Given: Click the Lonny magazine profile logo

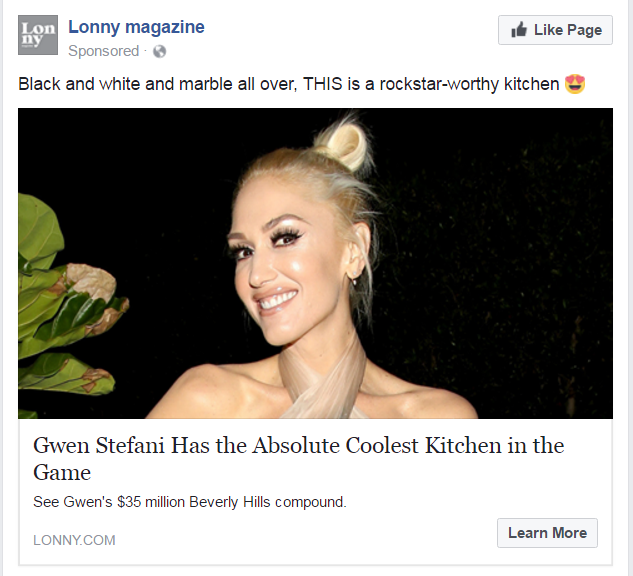Looking at the screenshot, I should [38, 37].
